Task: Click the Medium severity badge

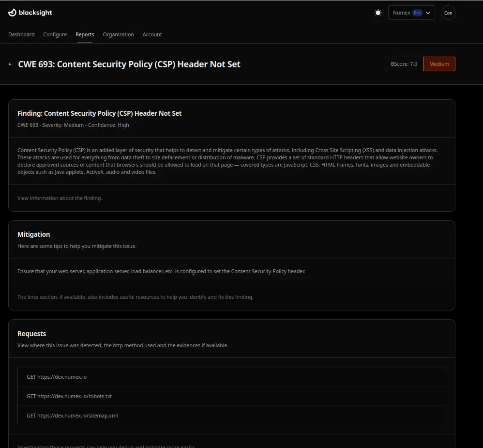Action: click(x=439, y=64)
